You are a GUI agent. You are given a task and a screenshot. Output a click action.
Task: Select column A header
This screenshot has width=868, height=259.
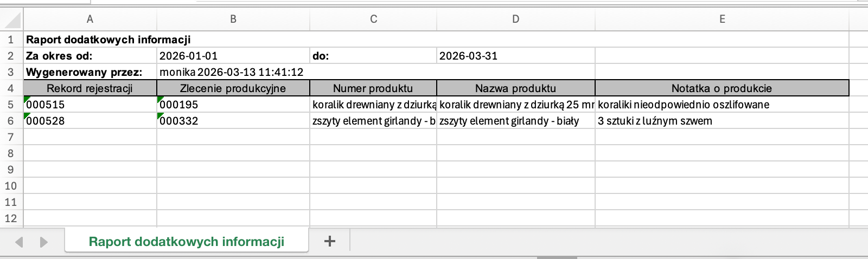click(90, 19)
